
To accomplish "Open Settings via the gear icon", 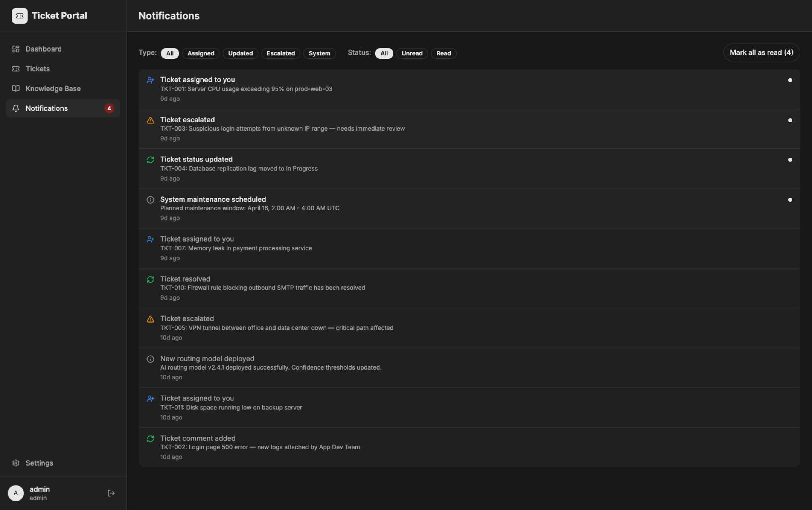I will coord(16,463).
